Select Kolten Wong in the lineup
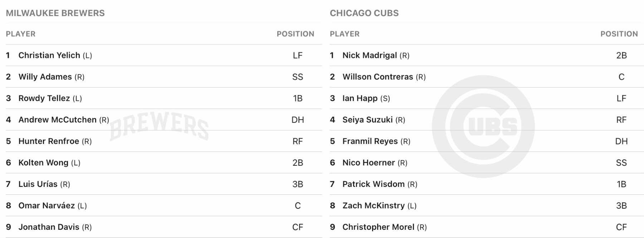644x238 pixels. 43,163
